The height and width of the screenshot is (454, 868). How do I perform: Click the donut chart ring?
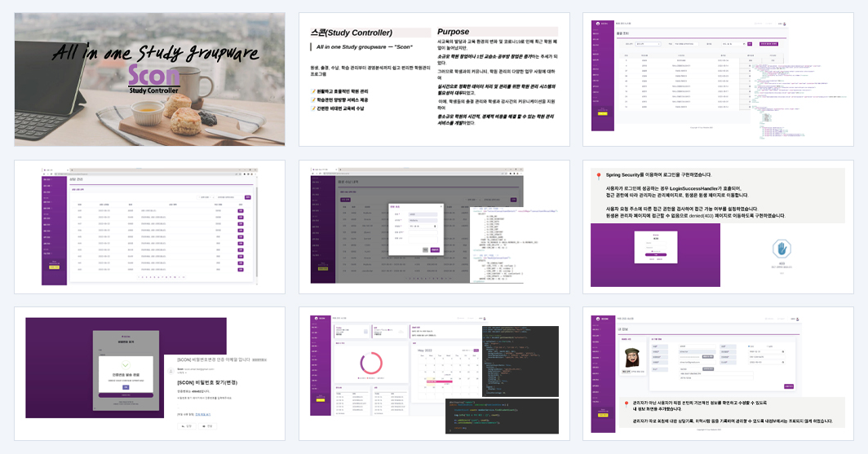371,364
